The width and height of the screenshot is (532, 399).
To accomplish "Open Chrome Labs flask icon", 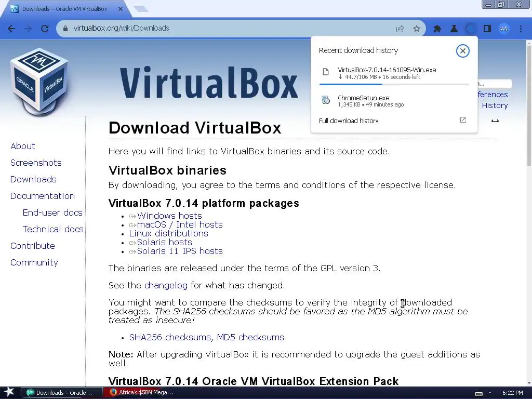I will click(x=454, y=29).
